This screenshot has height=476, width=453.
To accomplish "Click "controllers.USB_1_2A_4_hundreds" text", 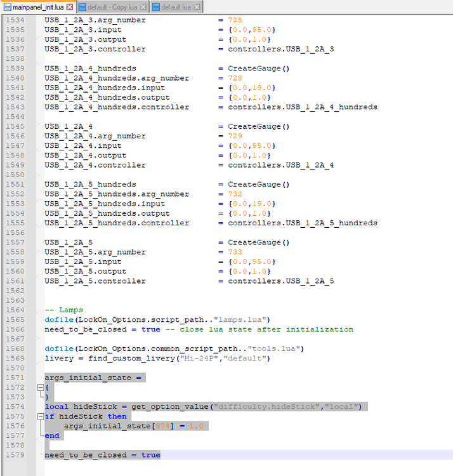I will (x=303, y=107).
